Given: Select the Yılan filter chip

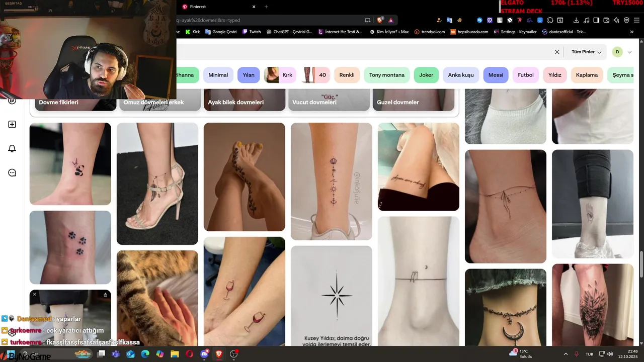Looking at the screenshot, I should pyautogui.click(x=249, y=75).
